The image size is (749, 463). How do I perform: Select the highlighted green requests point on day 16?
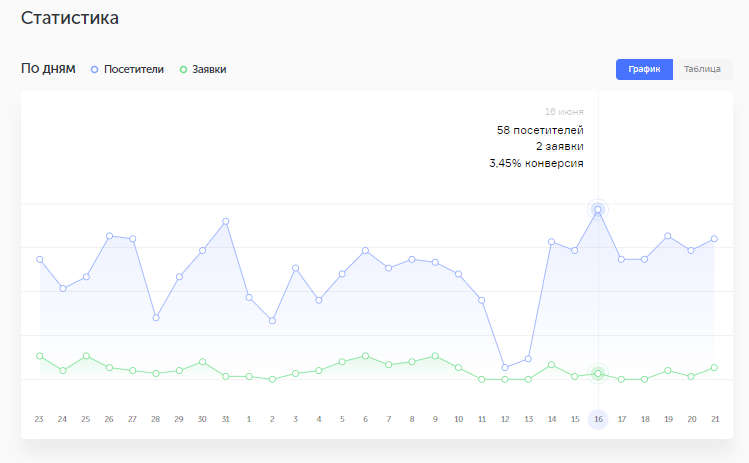click(598, 374)
